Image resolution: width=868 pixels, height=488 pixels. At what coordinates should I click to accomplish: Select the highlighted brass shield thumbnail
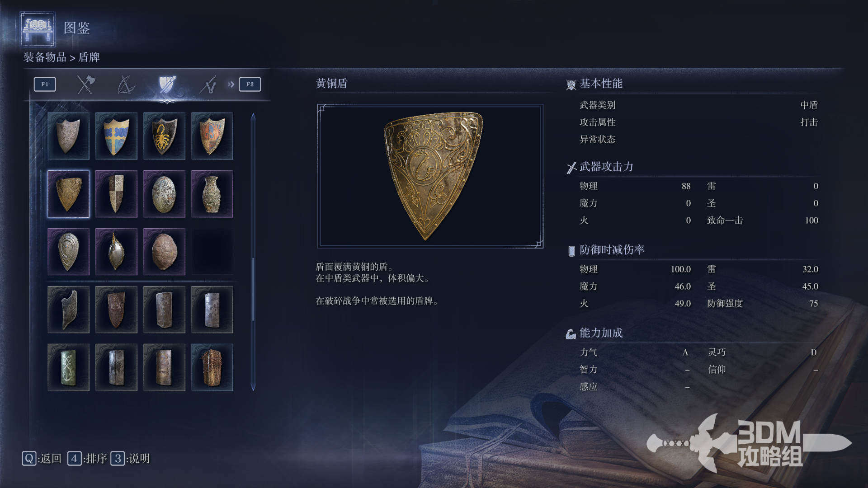pyautogui.click(x=68, y=194)
